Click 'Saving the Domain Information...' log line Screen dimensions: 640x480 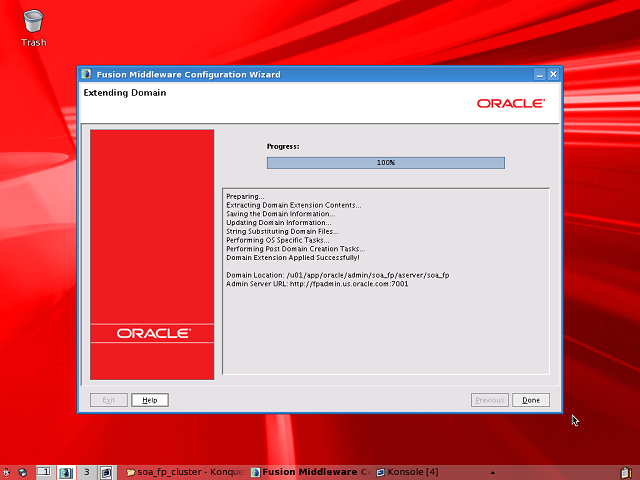click(x=280, y=213)
